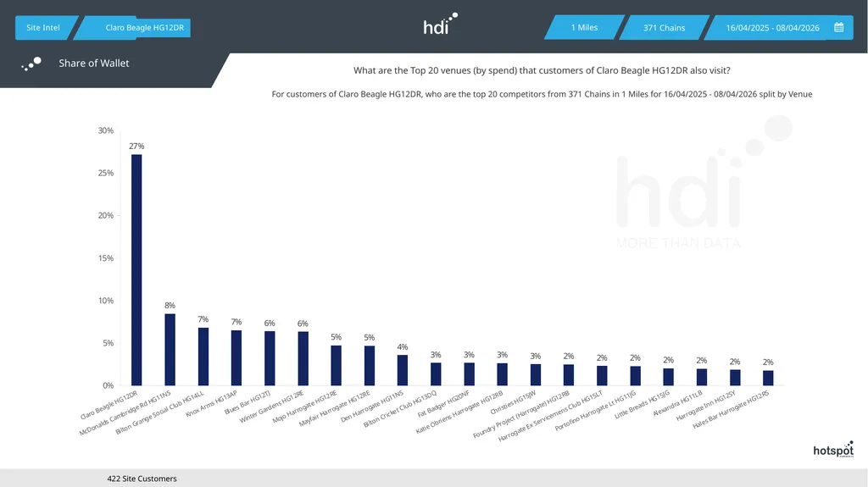
Task: Select the Claro Beagle HG12DR 27% bar
Action: 136,270
